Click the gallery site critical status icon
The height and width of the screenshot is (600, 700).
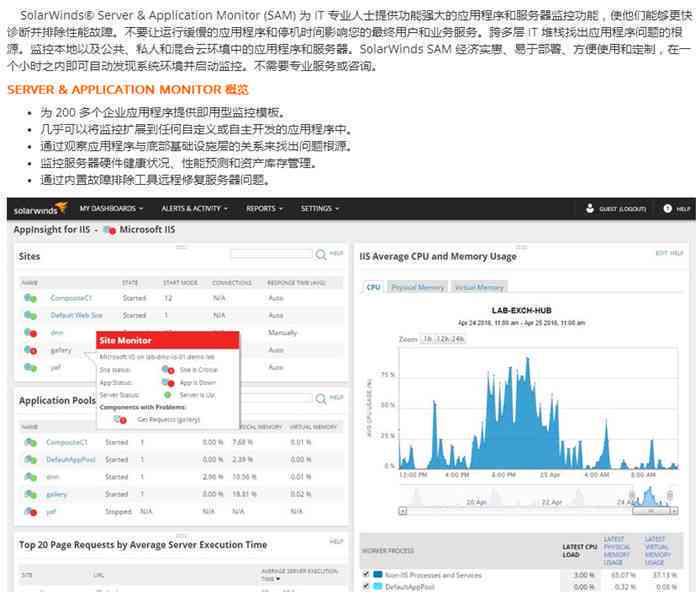click(x=30, y=351)
